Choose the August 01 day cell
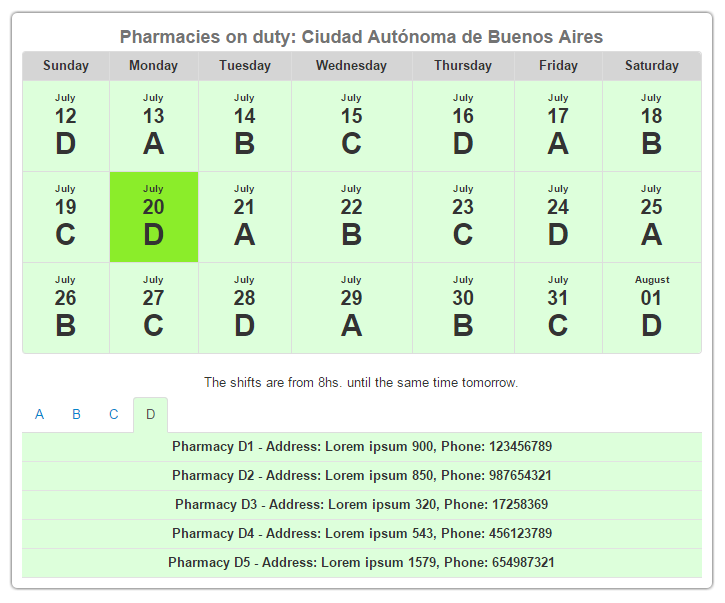Image resolution: width=725 pixels, height=603 pixels. (x=651, y=308)
